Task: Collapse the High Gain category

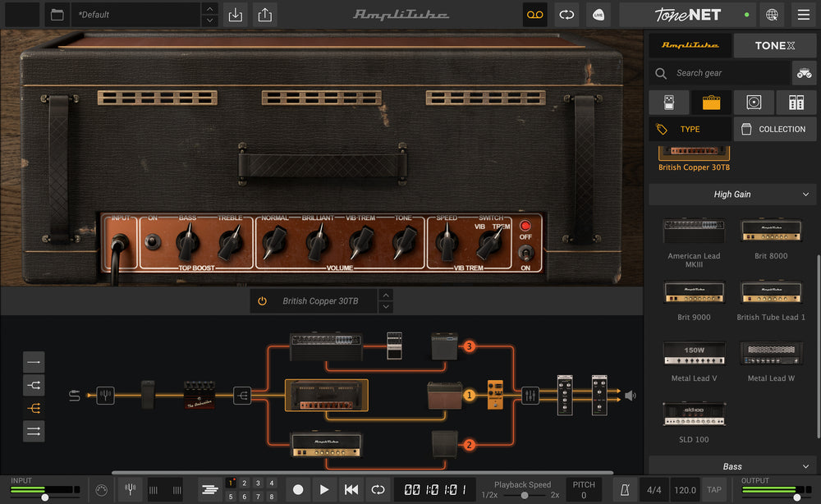Action: pos(732,195)
